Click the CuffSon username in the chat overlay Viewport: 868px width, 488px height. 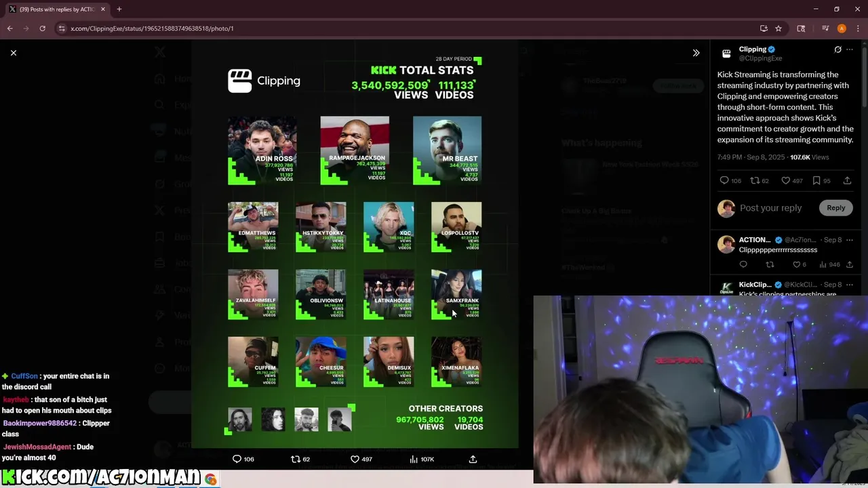pyautogui.click(x=24, y=376)
